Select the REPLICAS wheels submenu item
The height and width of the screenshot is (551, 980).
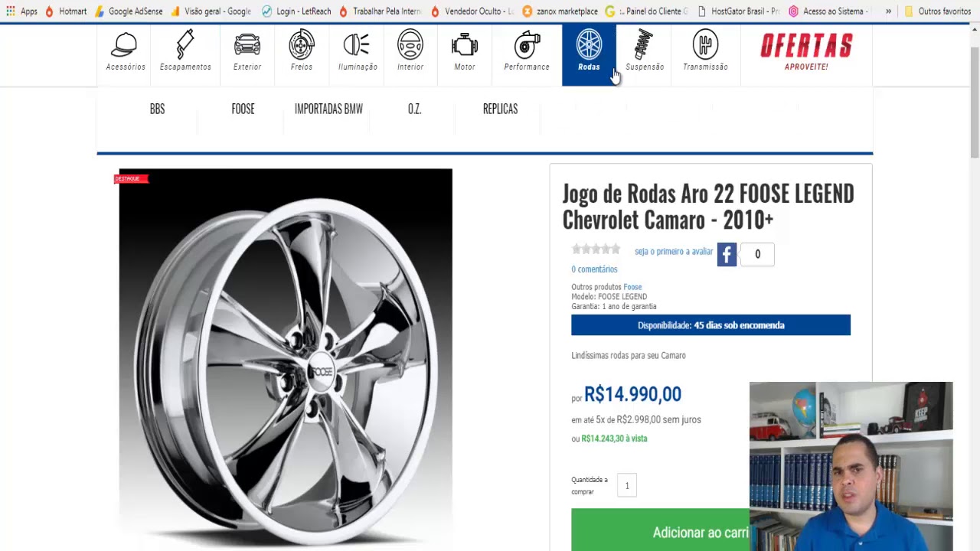pyautogui.click(x=500, y=109)
